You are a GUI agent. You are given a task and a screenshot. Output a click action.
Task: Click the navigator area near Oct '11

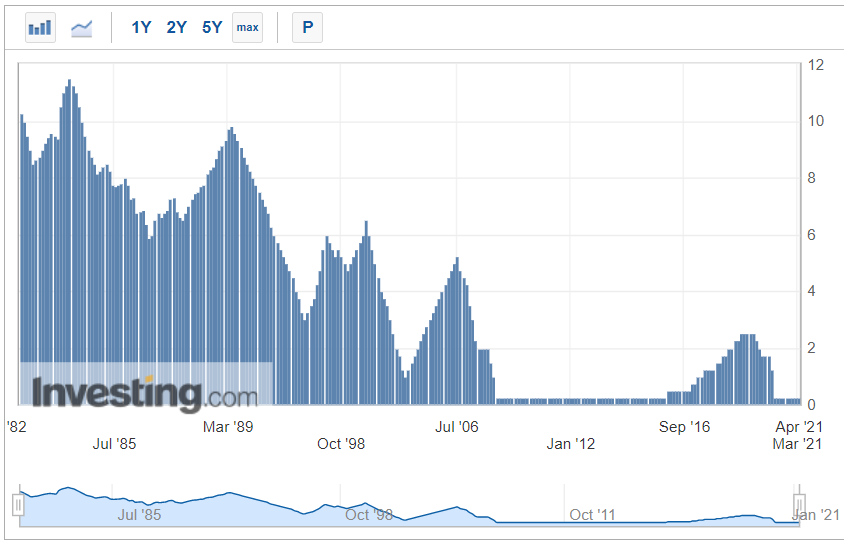(592, 514)
